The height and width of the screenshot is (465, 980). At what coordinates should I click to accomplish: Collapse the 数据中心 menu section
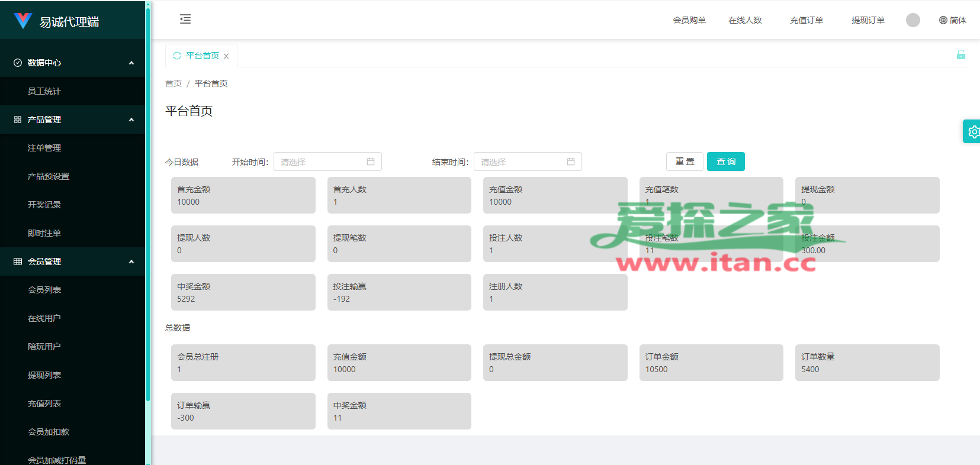131,63
